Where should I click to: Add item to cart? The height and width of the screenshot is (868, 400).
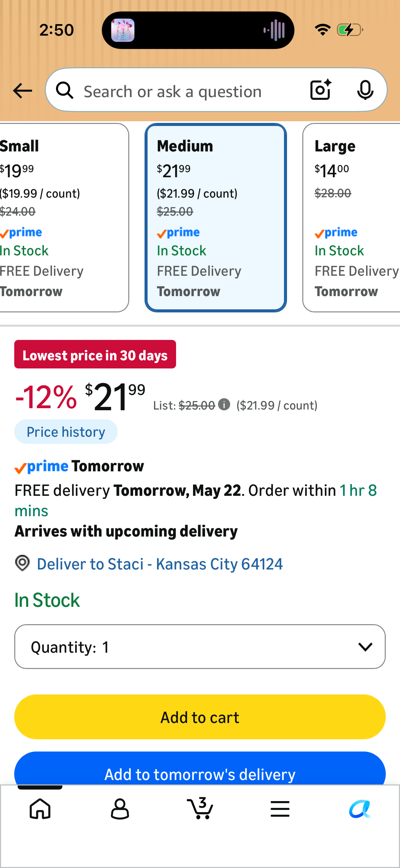pyautogui.click(x=200, y=717)
